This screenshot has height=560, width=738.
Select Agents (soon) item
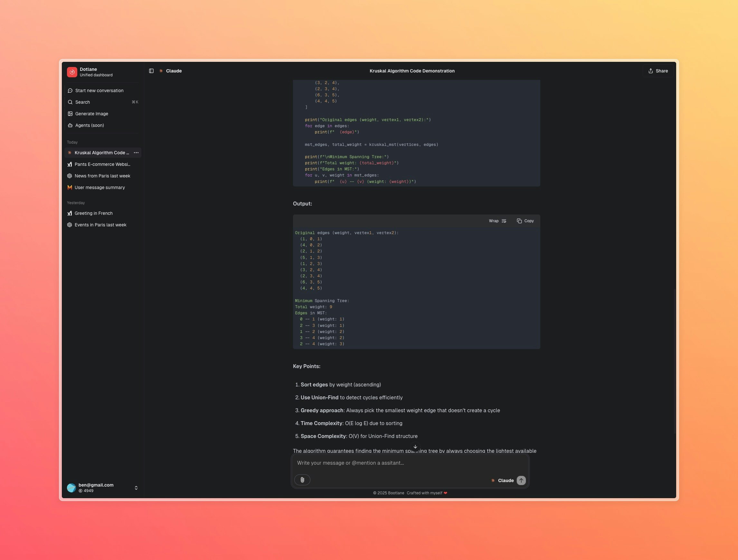click(x=103, y=125)
